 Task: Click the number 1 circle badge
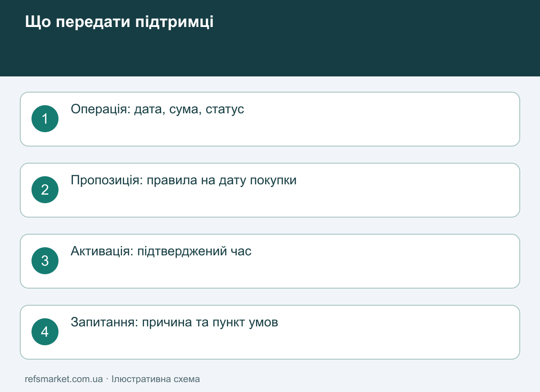[x=45, y=119]
